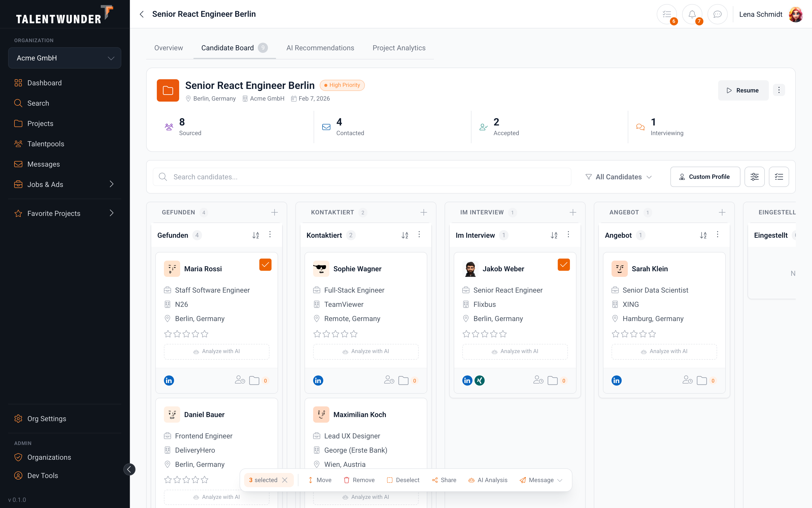Open the Im Interview list three-dot menu
The height and width of the screenshot is (508, 812).
click(568, 234)
